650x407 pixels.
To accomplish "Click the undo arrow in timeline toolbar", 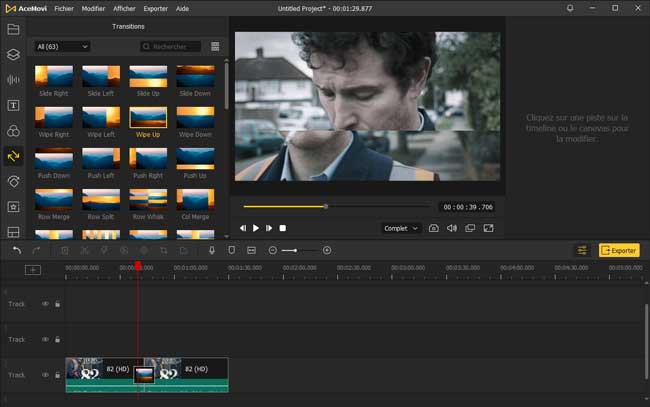I will 16,250.
